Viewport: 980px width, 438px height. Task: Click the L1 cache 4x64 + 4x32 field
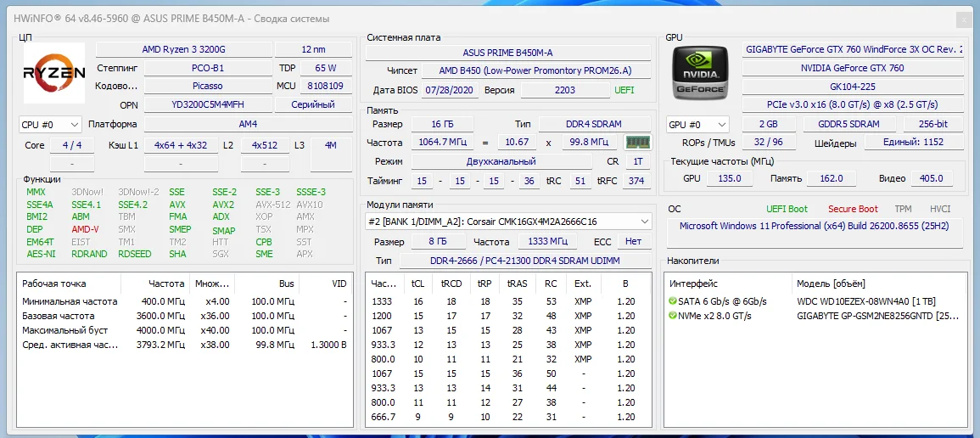(x=181, y=145)
